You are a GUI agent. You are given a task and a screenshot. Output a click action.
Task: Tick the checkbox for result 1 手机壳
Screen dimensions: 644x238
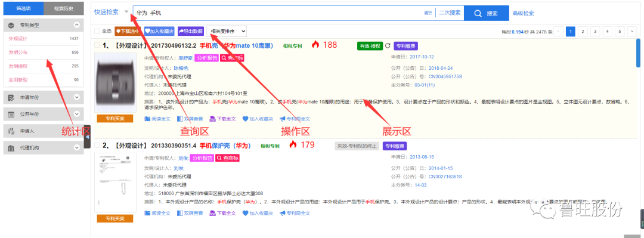click(x=97, y=45)
